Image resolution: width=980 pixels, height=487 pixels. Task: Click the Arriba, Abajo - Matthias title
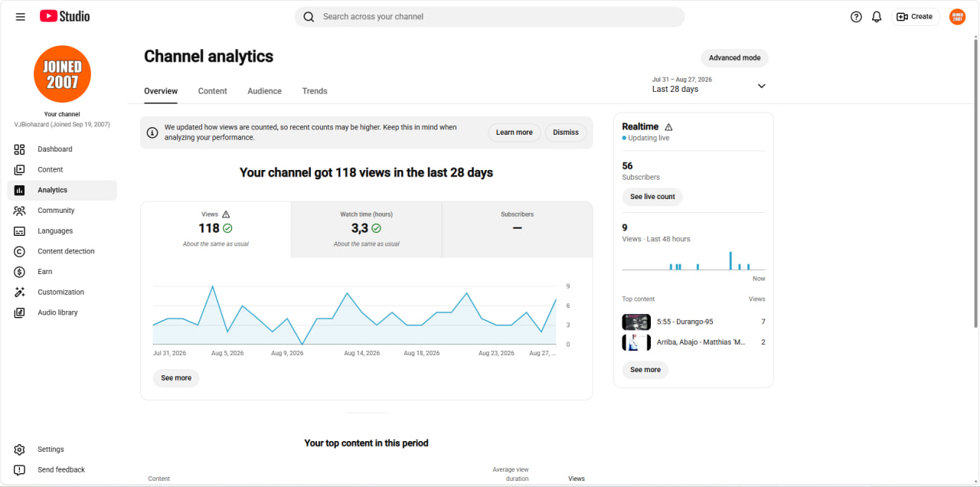coord(701,342)
